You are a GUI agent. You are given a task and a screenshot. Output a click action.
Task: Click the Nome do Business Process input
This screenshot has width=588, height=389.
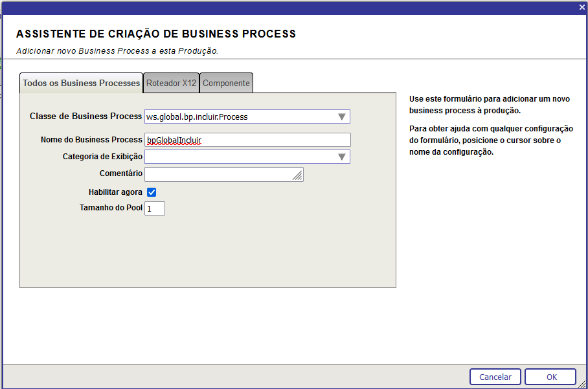tap(247, 140)
